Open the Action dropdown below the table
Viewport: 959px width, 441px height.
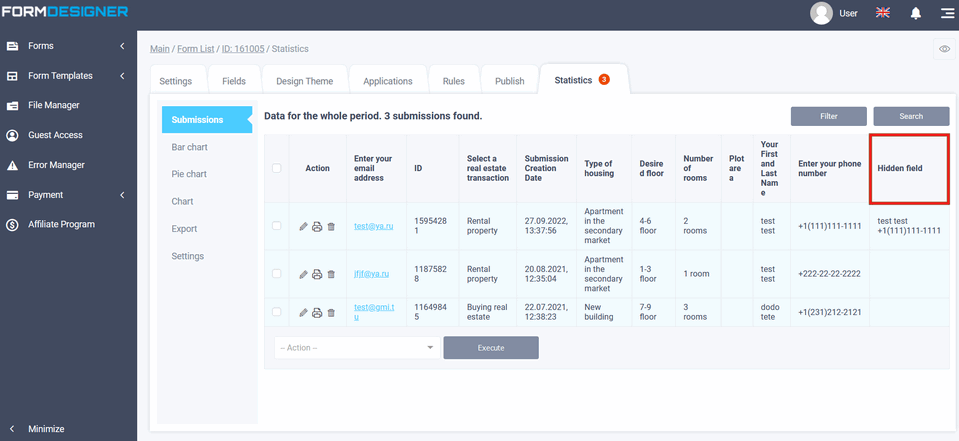[357, 347]
